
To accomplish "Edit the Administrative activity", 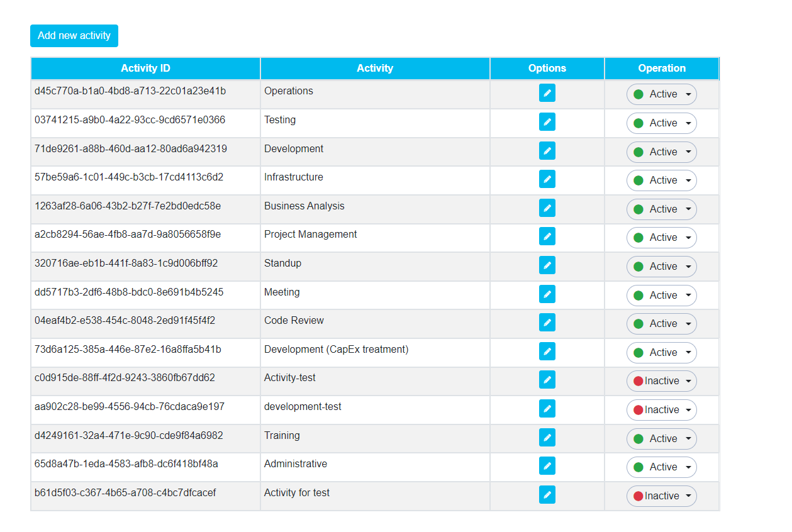I will pyautogui.click(x=547, y=466).
